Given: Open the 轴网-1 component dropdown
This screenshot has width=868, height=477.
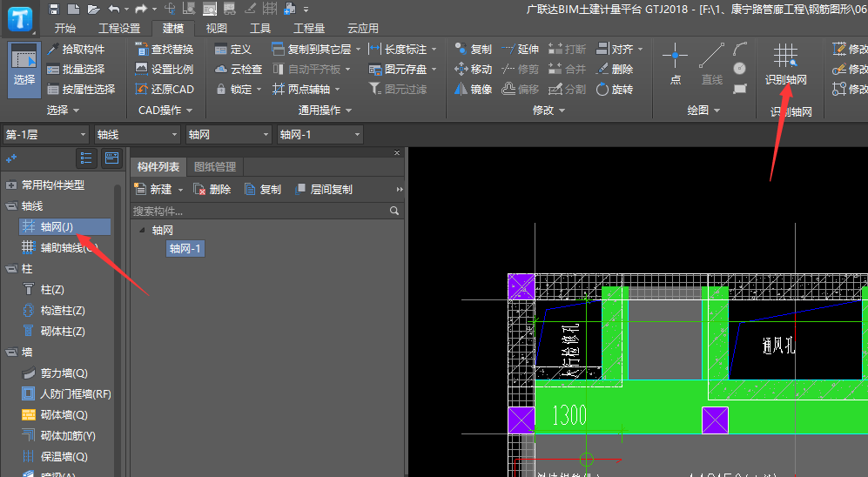Looking at the screenshot, I should click(320, 134).
